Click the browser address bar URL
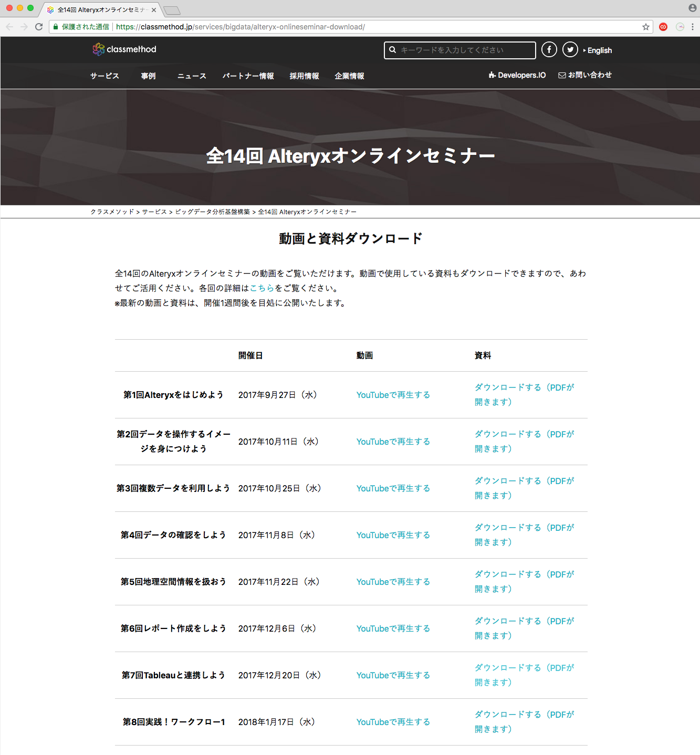Image resolution: width=700 pixels, height=755 pixels. click(x=241, y=27)
